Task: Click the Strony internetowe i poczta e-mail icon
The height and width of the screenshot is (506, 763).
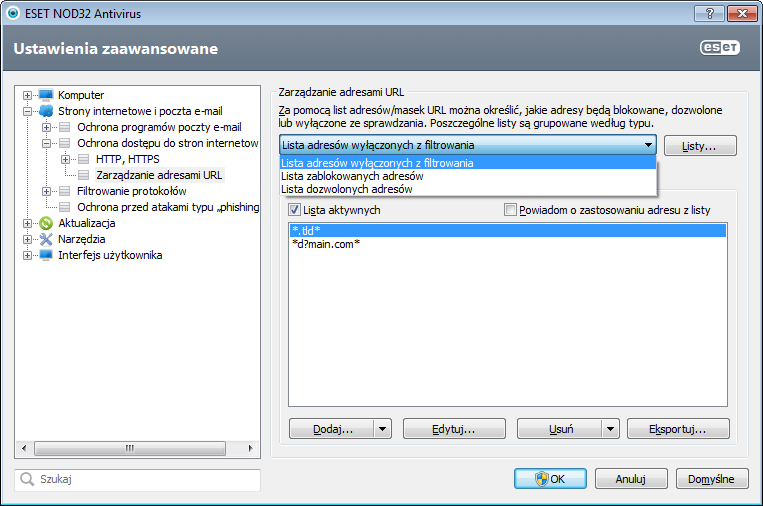Action: click(46, 111)
